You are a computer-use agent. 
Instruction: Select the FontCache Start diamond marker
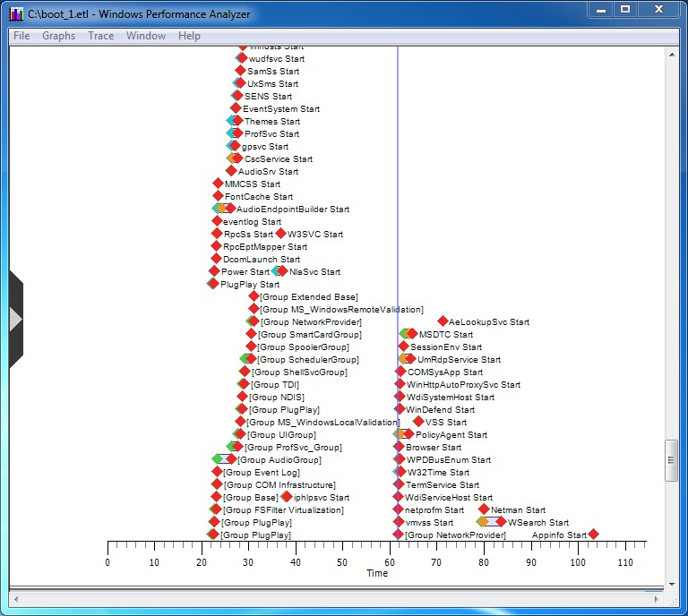(218, 196)
